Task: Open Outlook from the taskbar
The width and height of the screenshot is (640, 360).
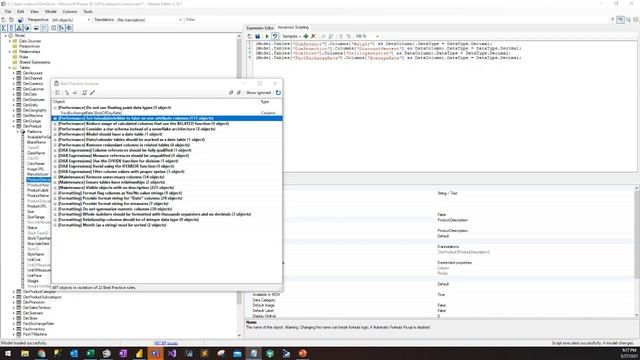Action: (x=74, y=353)
